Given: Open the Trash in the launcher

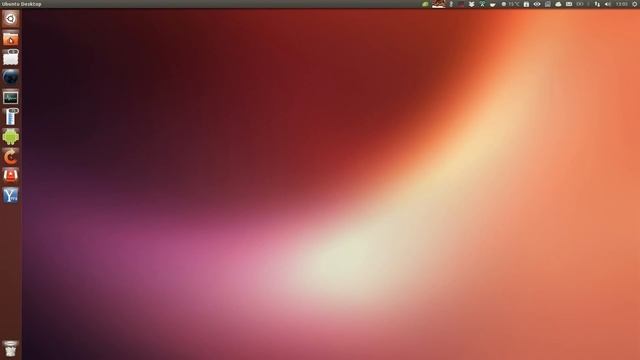Looking at the screenshot, I should pos(11,349).
